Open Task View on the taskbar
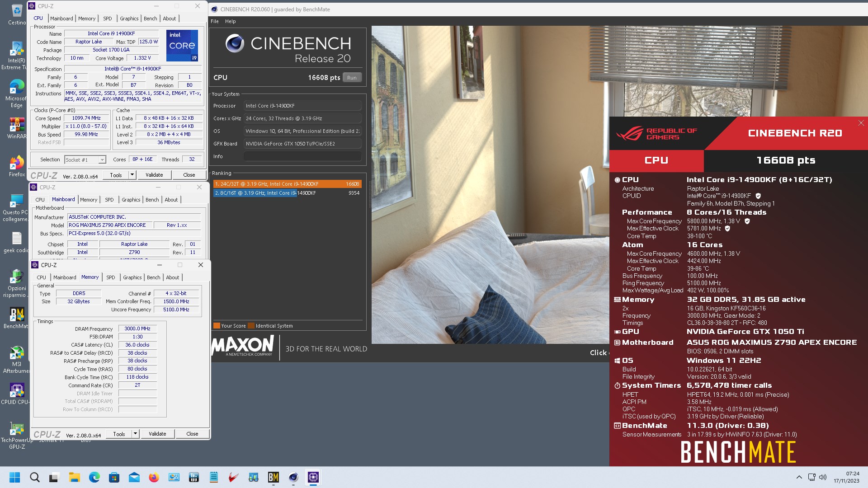This screenshot has width=868, height=488. click(54, 477)
